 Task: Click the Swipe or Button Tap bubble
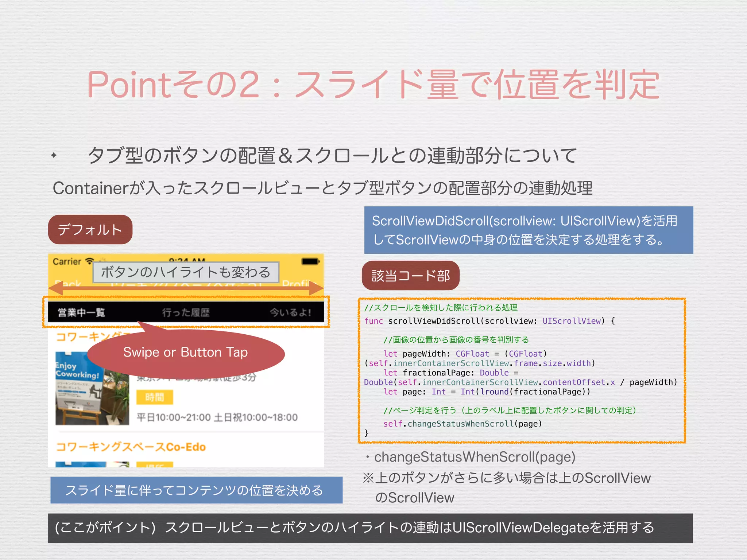186,353
